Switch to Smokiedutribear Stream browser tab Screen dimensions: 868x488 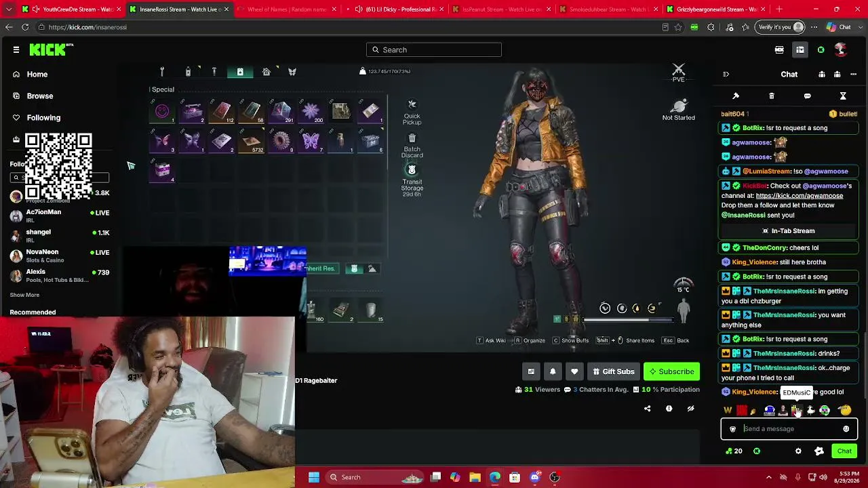[609, 9]
